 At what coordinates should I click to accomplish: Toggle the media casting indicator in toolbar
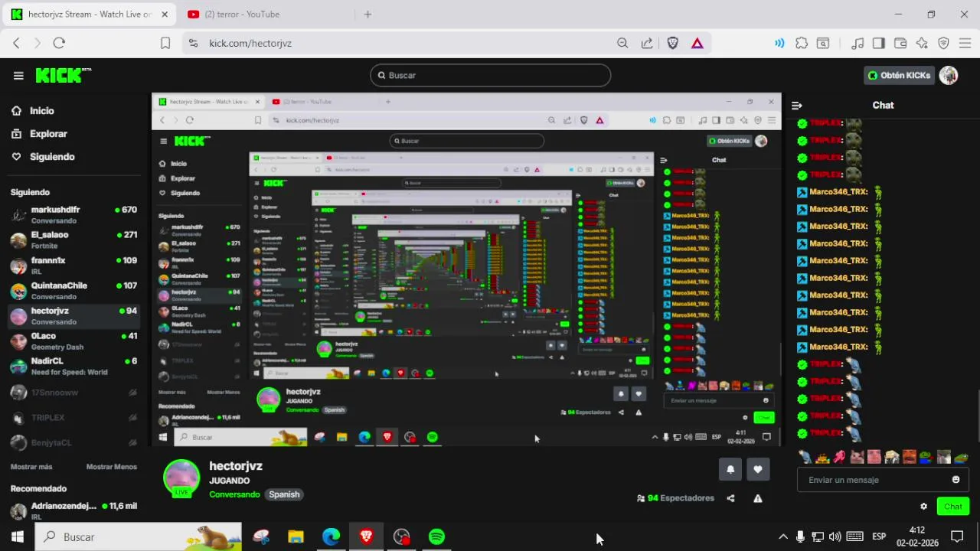click(779, 44)
